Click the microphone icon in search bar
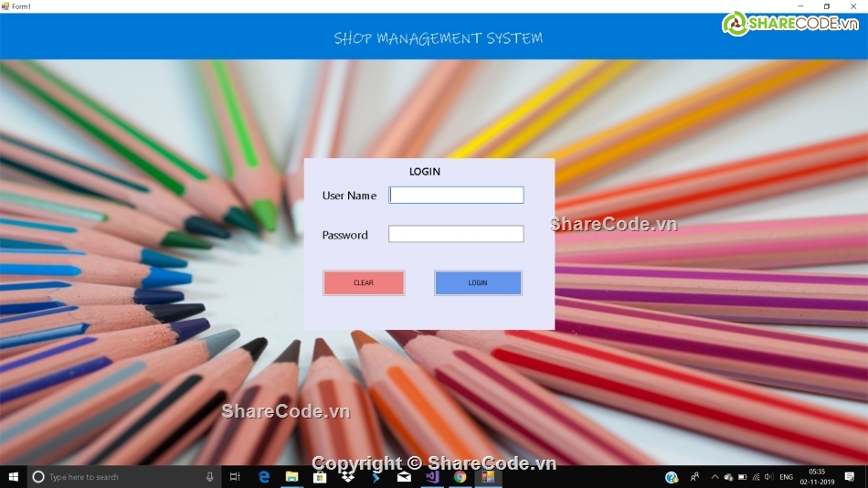 click(x=210, y=477)
